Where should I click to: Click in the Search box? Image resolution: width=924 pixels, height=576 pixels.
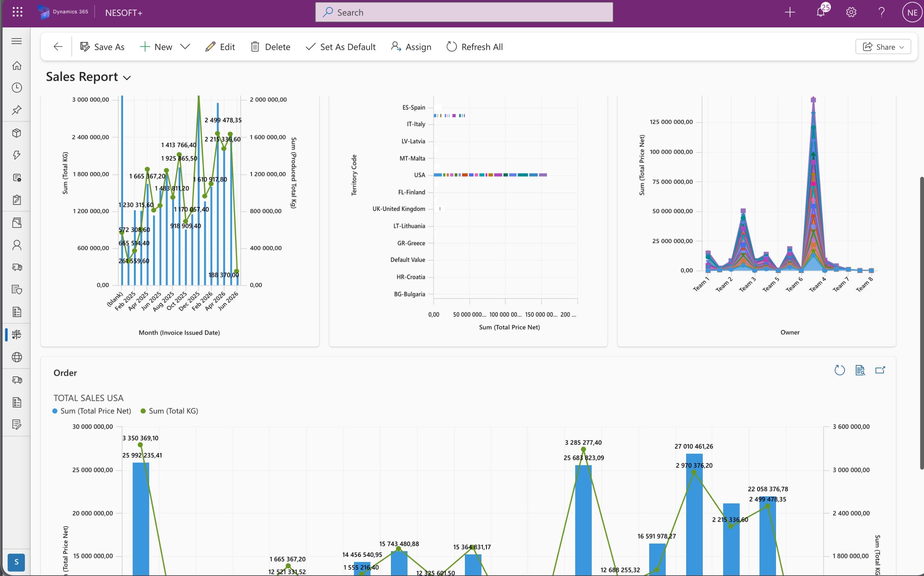tap(464, 12)
